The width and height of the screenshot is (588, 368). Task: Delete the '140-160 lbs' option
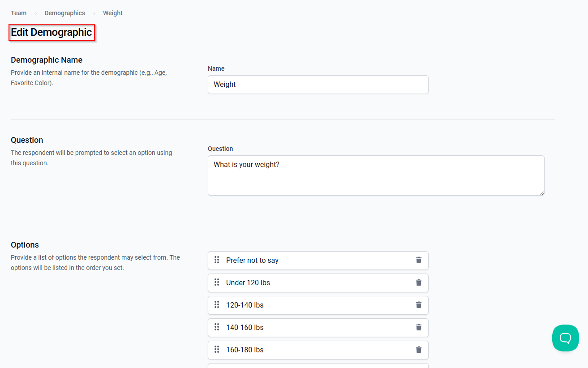click(419, 327)
